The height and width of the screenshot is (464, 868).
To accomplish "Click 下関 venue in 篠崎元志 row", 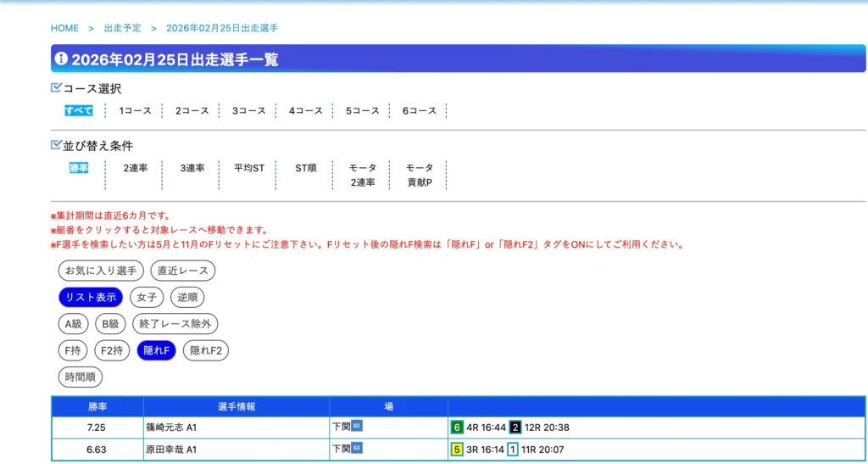I will [341, 427].
